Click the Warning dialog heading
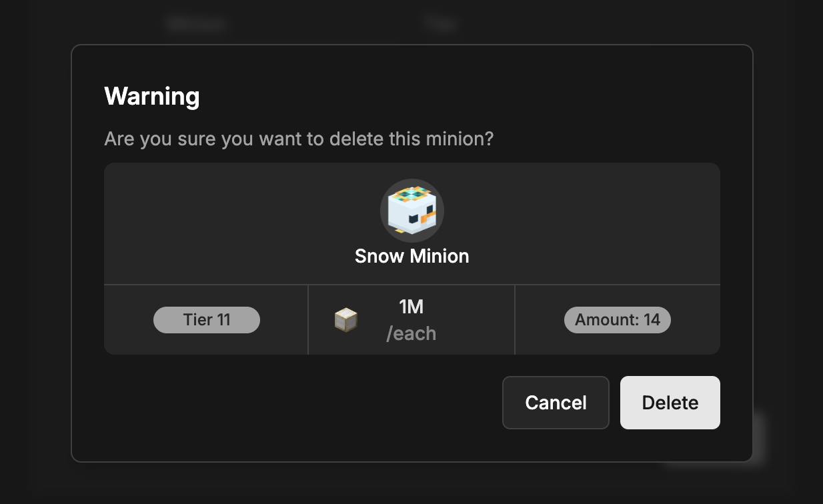823x504 pixels. coord(152,97)
